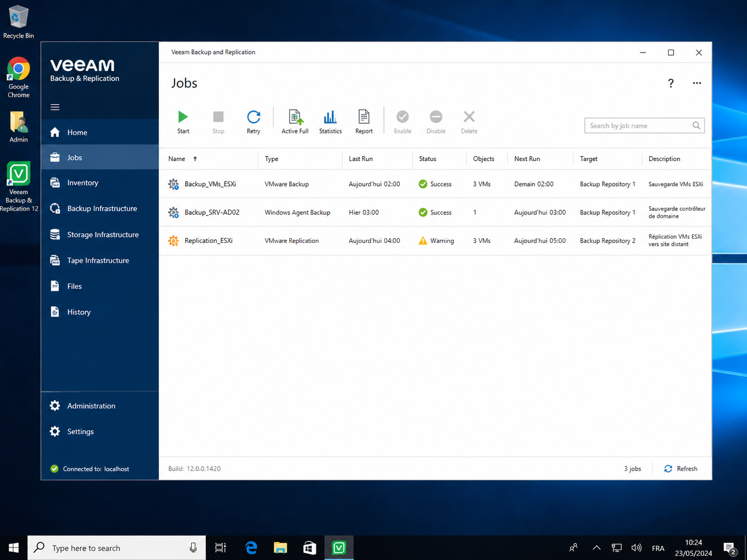Sort by the Description column header
Image resolution: width=747 pixels, height=560 pixels.
[664, 159]
